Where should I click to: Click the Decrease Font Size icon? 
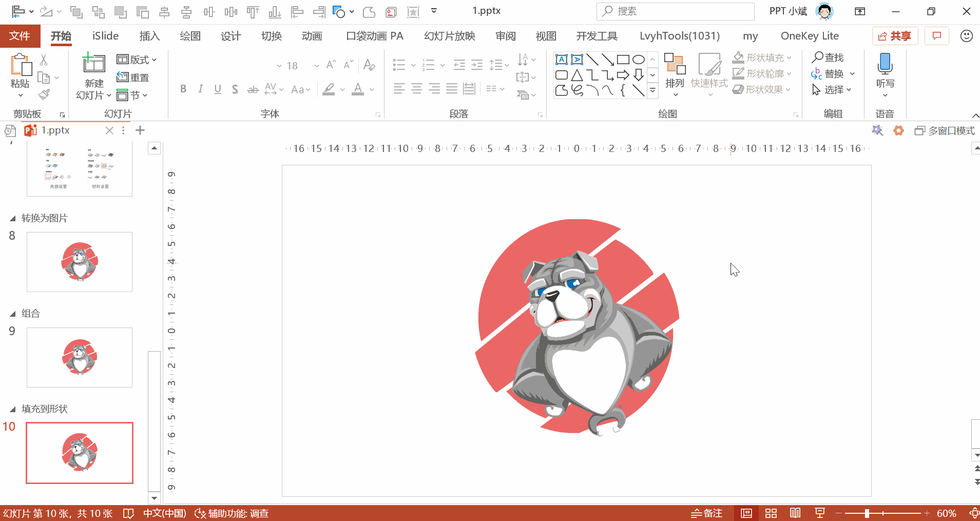348,65
